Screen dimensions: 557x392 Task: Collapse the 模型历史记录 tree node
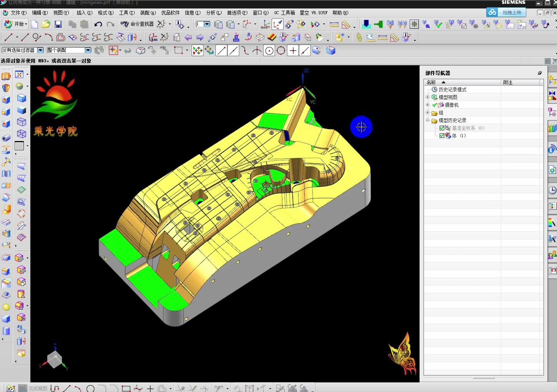[427, 120]
